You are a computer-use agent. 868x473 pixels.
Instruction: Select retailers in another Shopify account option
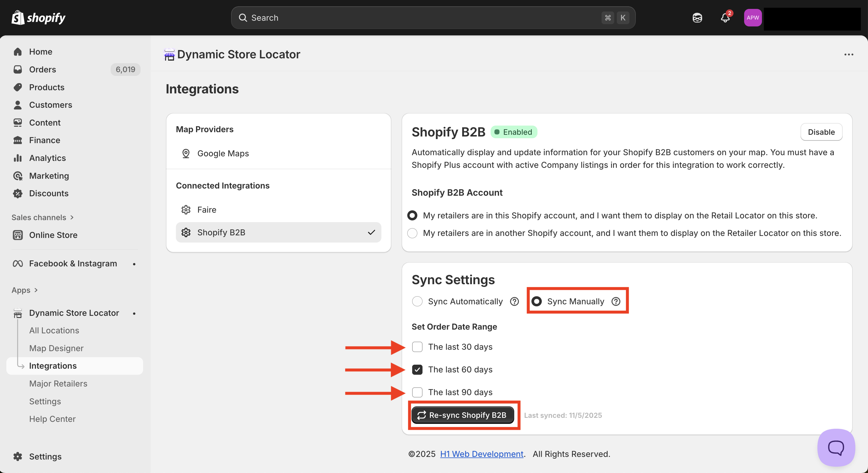412,233
